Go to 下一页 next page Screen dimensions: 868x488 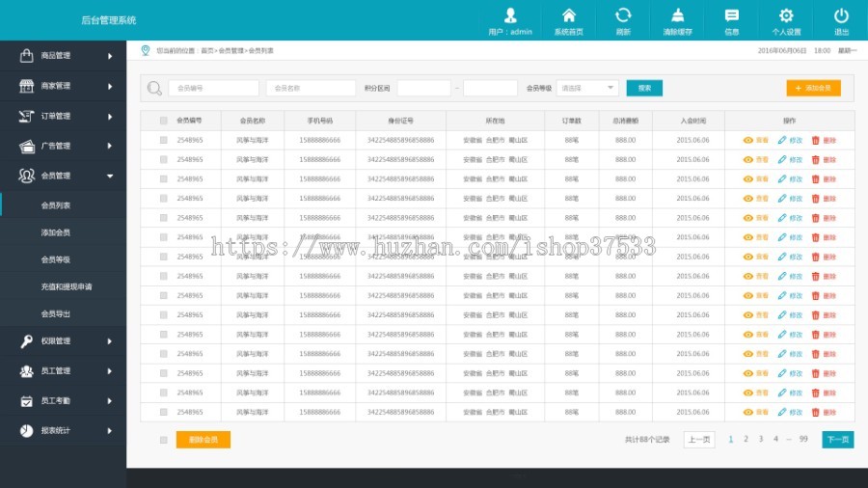pyautogui.click(x=837, y=440)
